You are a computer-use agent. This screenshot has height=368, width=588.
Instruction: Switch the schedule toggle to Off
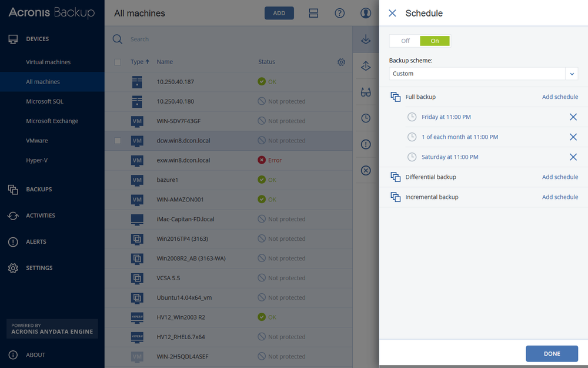point(405,41)
